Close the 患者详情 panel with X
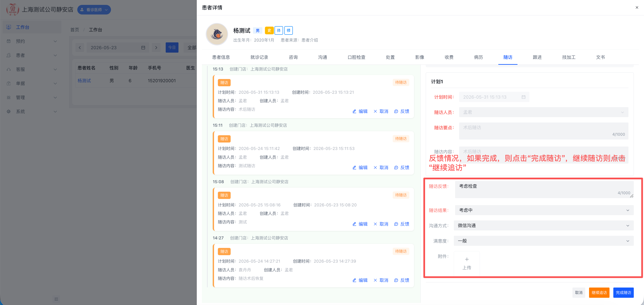This screenshot has width=644, height=305. click(637, 7)
